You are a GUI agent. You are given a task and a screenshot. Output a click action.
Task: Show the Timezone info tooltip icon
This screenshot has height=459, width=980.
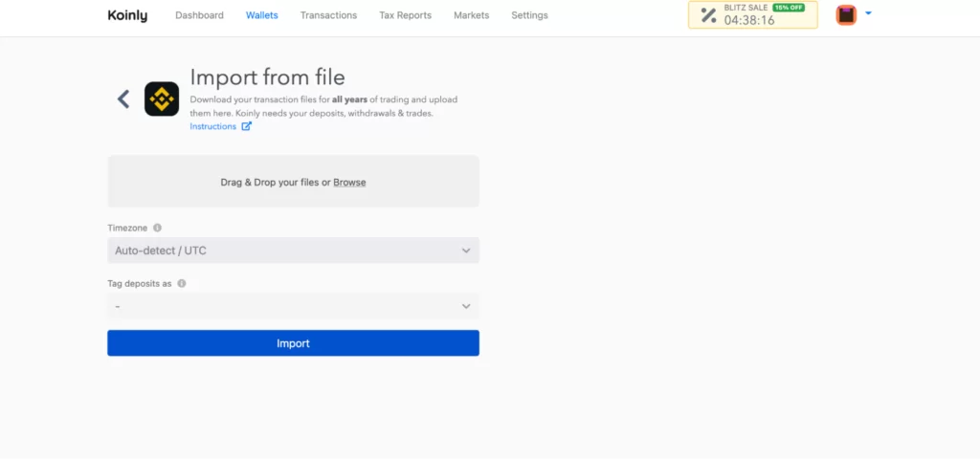click(158, 228)
